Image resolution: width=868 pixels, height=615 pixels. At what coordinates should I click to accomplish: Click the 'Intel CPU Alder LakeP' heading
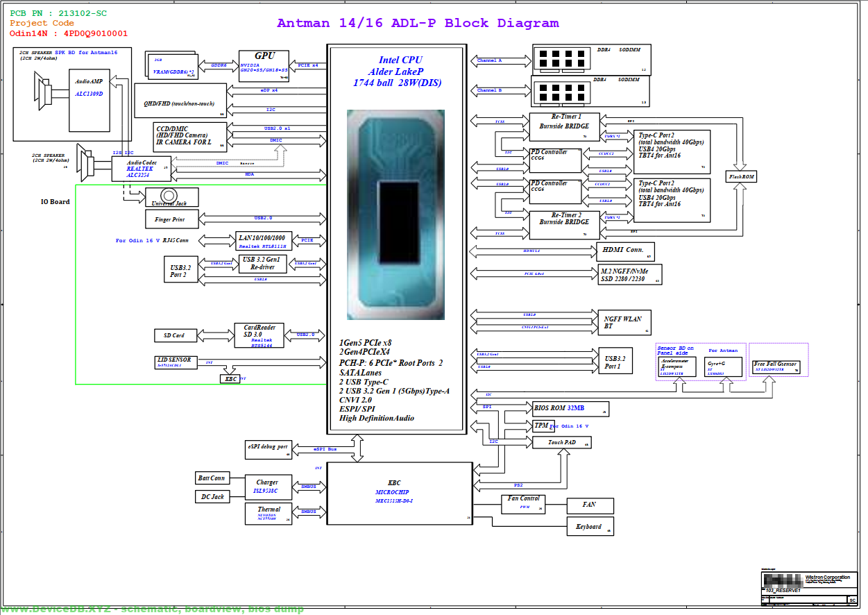pos(396,66)
